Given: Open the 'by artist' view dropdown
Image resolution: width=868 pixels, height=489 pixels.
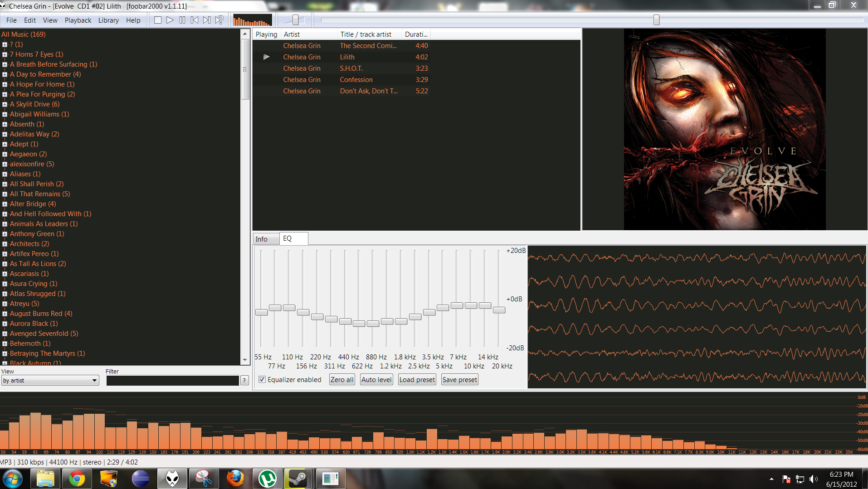Looking at the screenshot, I should [50, 381].
